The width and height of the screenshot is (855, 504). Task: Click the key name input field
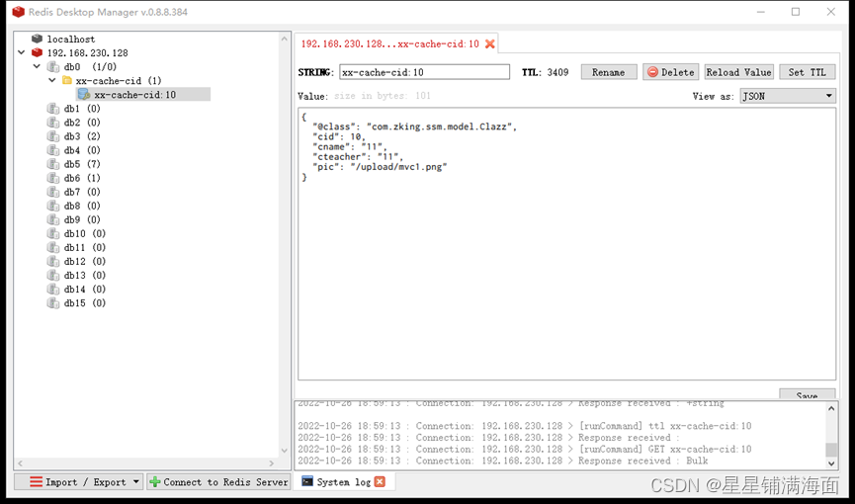[424, 72]
